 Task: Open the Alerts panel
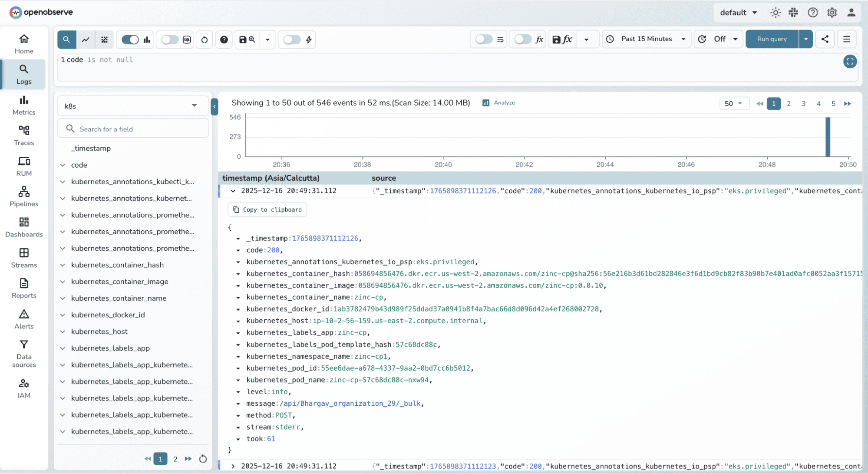click(x=24, y=318)
